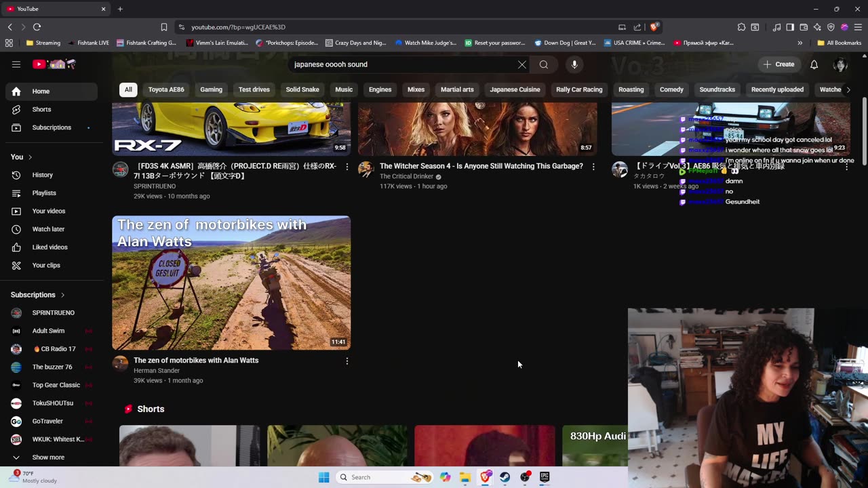868x488 pixels.
Task: Click the magnifier search button
Action: [544, 64]
